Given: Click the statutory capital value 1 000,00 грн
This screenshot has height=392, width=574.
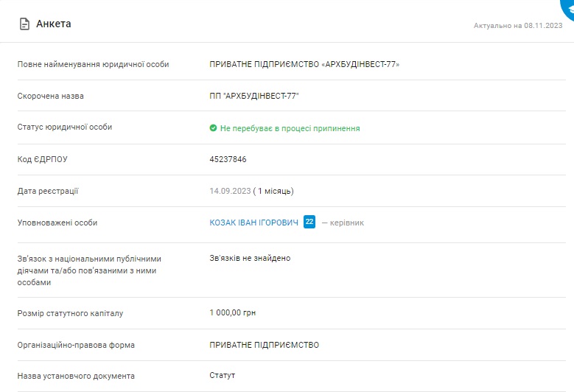Looking at the screenshot, I should pyautogui.click(x=233, y=313).
